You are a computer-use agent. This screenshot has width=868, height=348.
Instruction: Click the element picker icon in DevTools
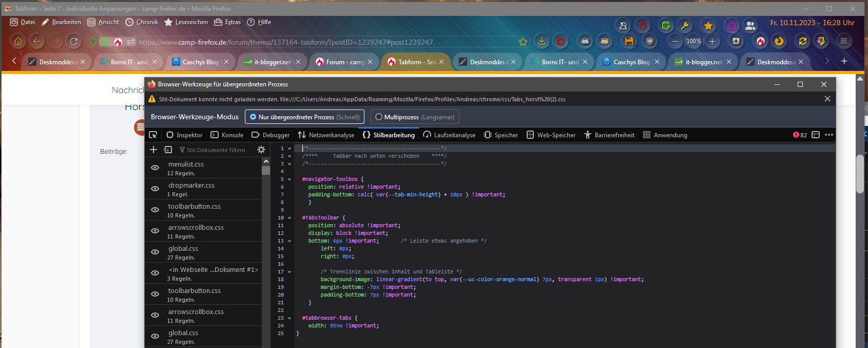(x=153, y=135)
